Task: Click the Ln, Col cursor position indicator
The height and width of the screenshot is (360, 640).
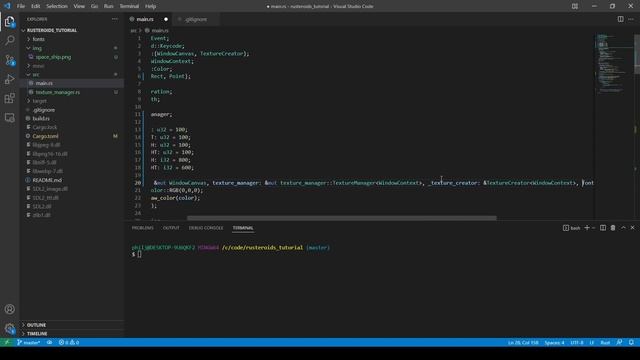Action: (x=523, y=342)
